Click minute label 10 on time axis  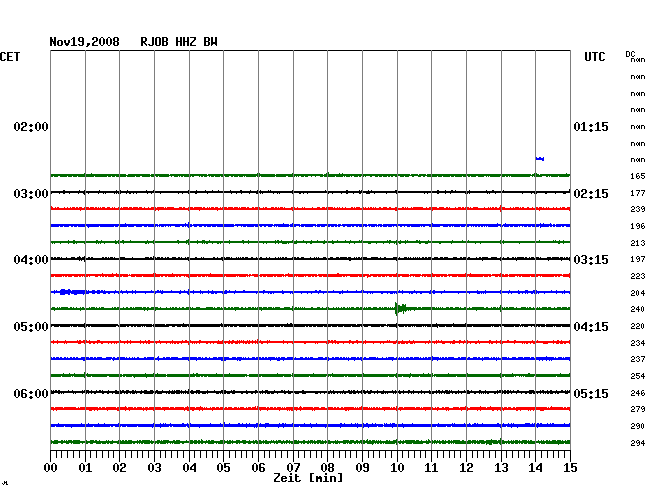[x=397, y=468]
